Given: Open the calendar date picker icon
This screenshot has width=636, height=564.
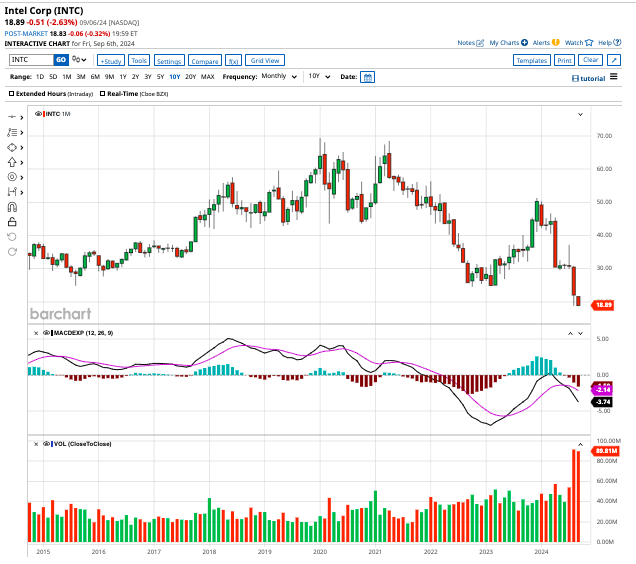Looking at the screenshot, I should click(367, 77).
